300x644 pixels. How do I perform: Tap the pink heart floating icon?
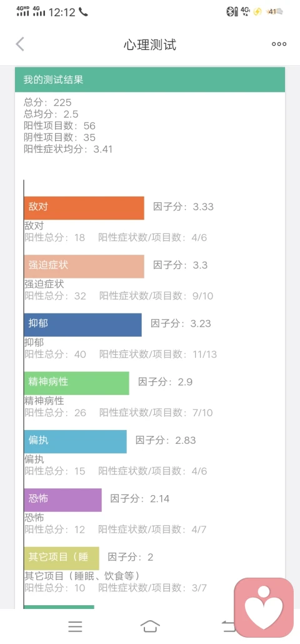(264, 608)
